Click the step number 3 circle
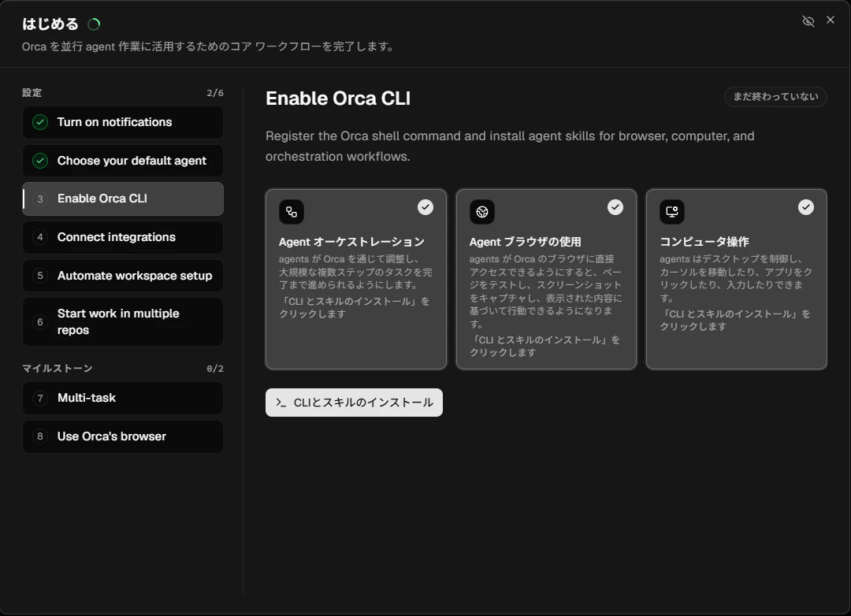The image size is (851, 616). pyautogui.click(x=40, y=199)
